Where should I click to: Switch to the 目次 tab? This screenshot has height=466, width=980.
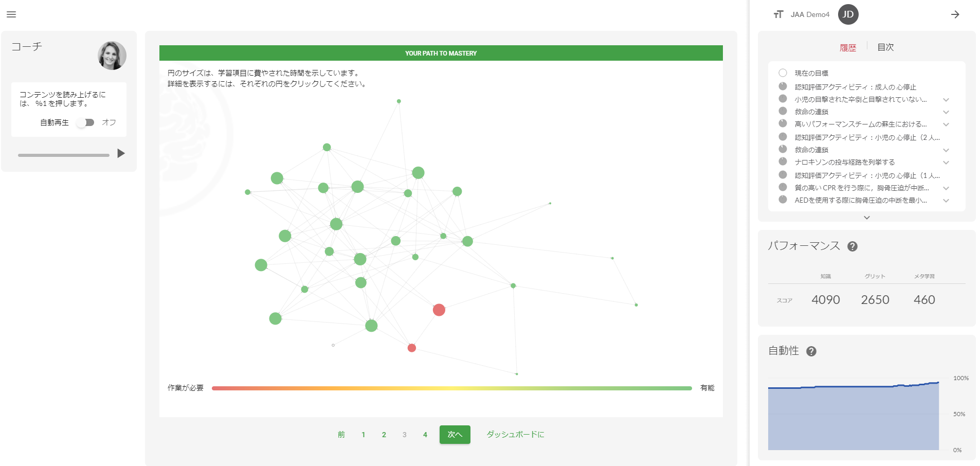click(x=885, y=47)
